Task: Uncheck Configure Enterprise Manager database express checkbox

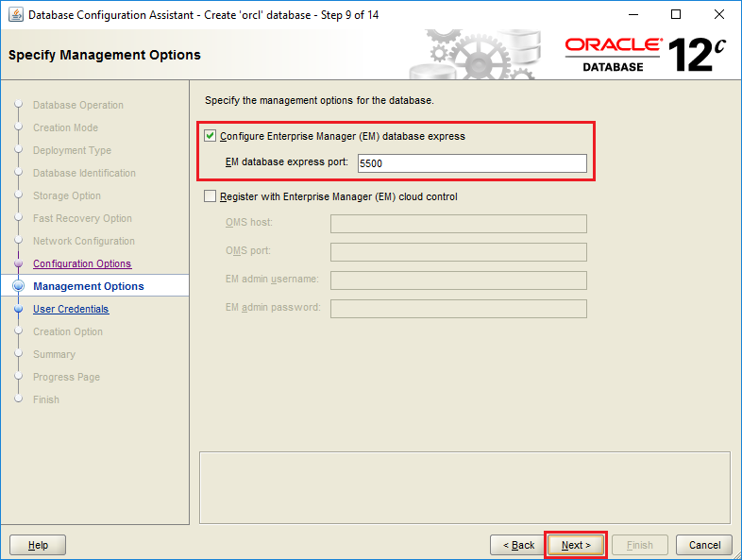Action: (x=211, y=136)
